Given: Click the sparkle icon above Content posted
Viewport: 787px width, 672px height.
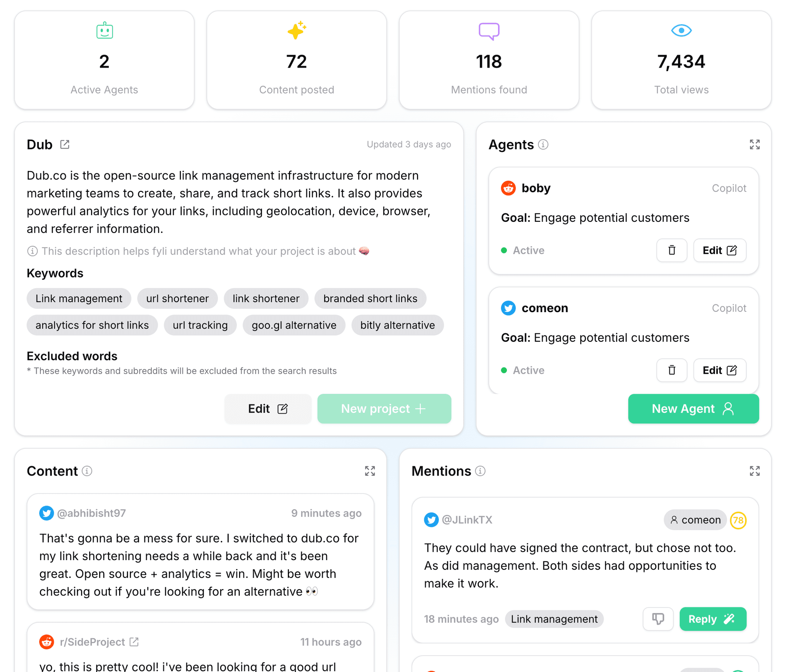Looking at the screenshot, I should coord(296,30).
